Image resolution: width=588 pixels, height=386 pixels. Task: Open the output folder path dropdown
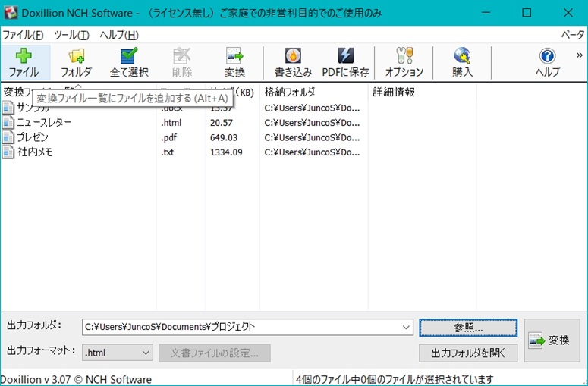coord(406,327)
